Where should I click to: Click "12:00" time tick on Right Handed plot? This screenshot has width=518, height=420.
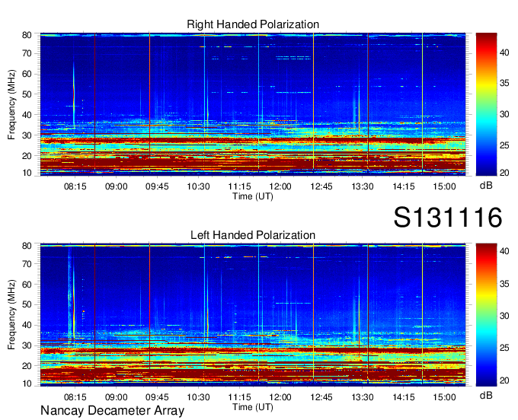click(280, 186)
